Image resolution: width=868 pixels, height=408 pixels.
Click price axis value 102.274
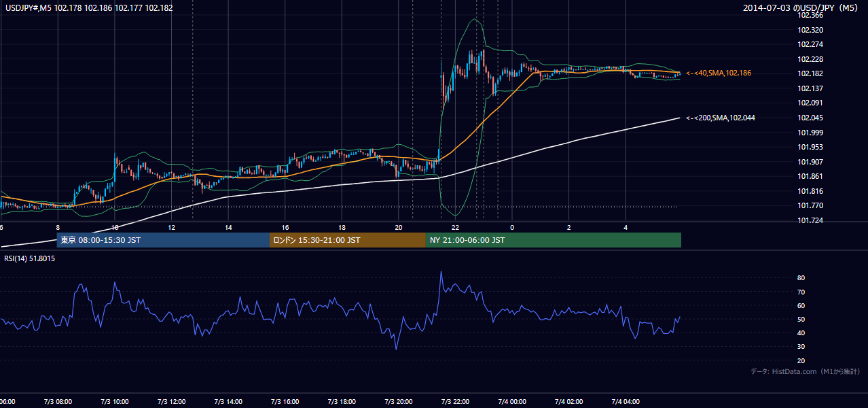point(810,44)
